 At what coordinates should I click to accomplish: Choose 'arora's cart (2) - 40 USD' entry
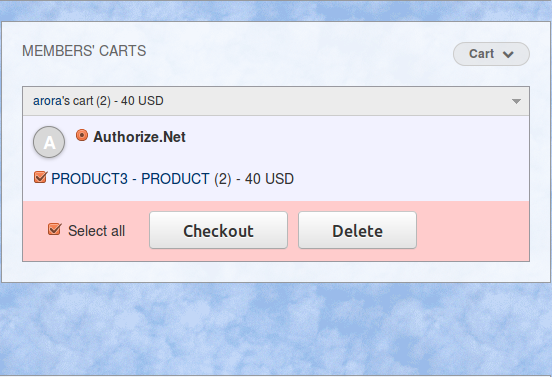pos(98,101)
